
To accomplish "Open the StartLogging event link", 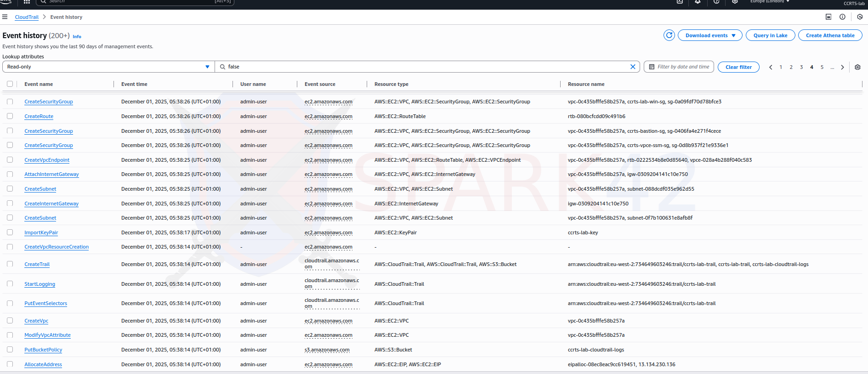I will 40,284.
